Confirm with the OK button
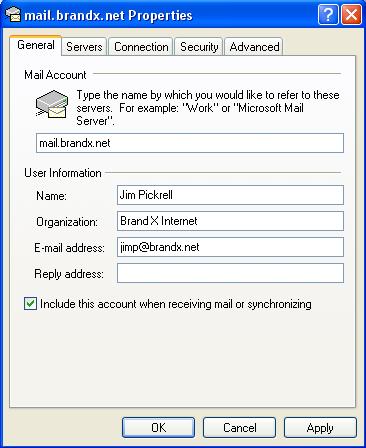Viewport: 366px width, 448px height. point(158,428)
